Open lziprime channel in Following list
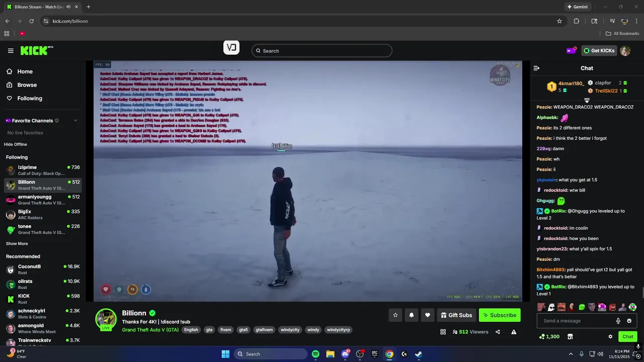The image size is (644, 362). 43,170
